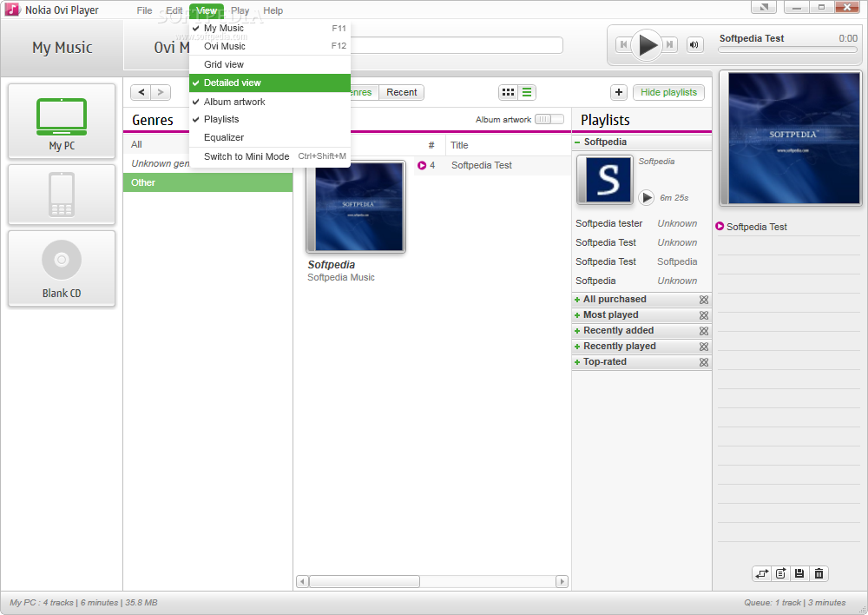Open the File menu
The image size is (868, 615).
tap(144, 10)
